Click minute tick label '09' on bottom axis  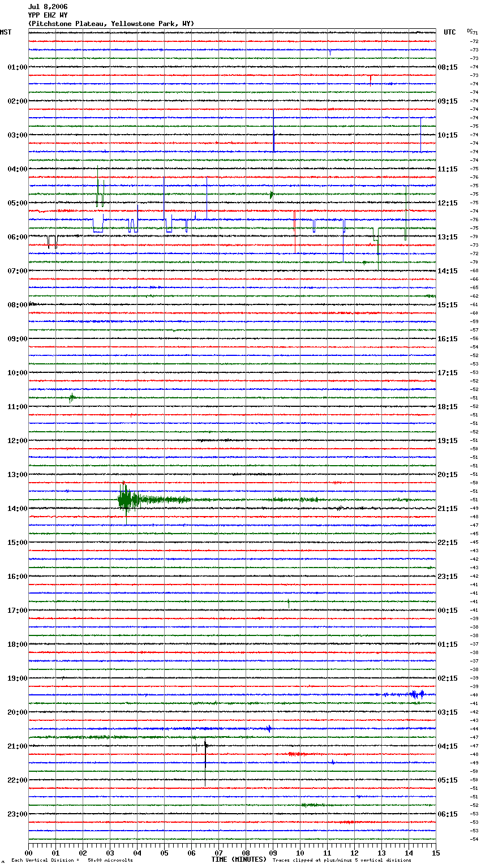pyautogui.click(x=273, y=852)
